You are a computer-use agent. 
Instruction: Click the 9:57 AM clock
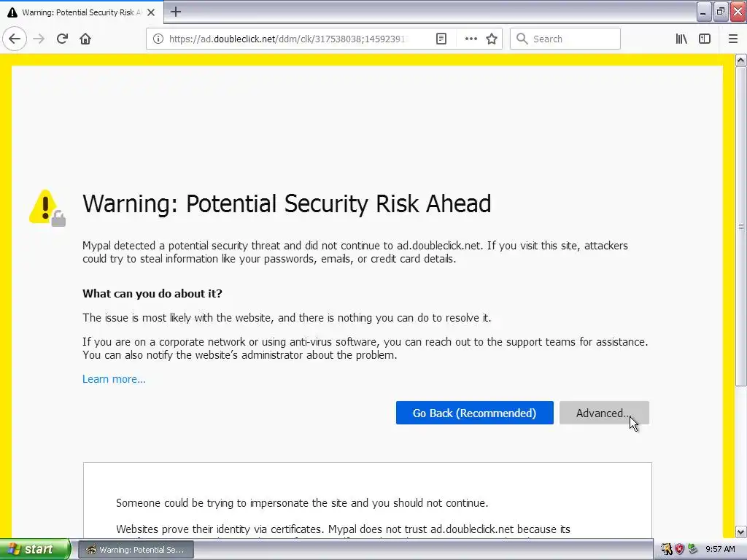tap(720, 549)
